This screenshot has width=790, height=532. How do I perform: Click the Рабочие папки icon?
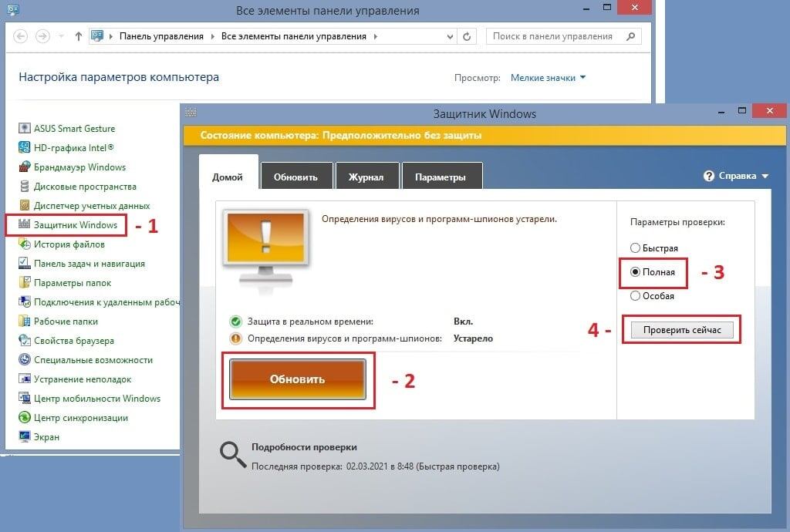click(24, 321)
